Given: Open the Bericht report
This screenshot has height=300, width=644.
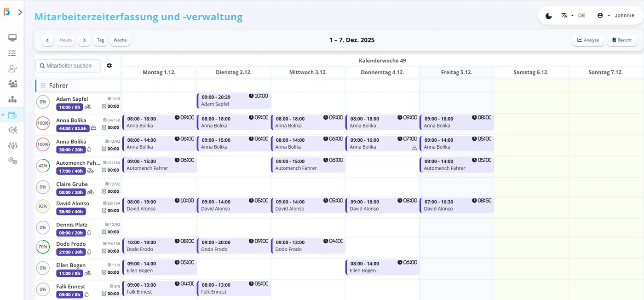Looking at the screenshot, I should coord(621,40).
